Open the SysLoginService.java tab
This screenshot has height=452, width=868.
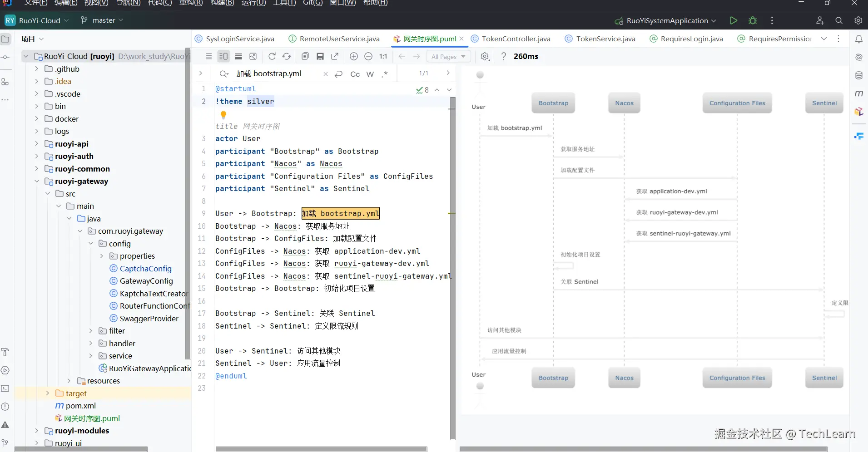click(x=240, y=39)
